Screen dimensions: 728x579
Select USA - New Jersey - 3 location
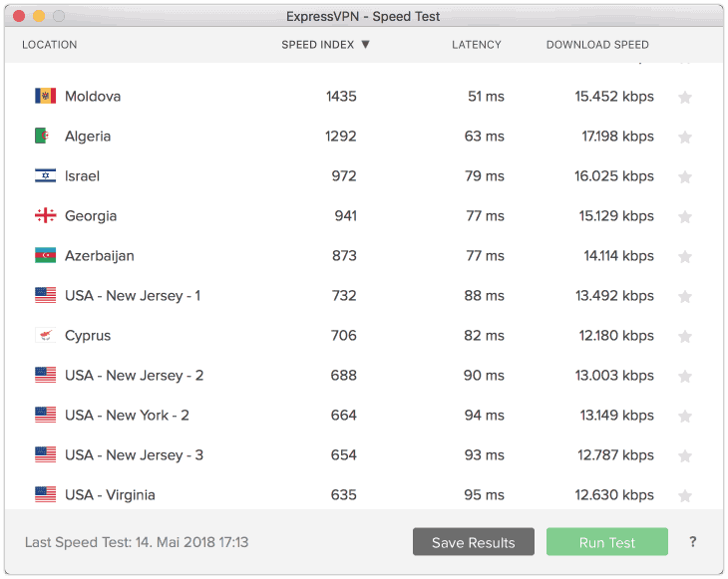(135, 455)
